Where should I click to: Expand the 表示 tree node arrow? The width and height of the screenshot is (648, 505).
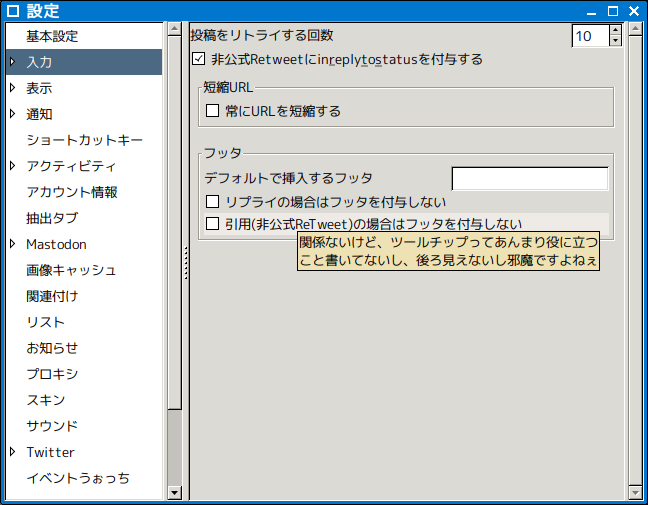coord(12,88)
